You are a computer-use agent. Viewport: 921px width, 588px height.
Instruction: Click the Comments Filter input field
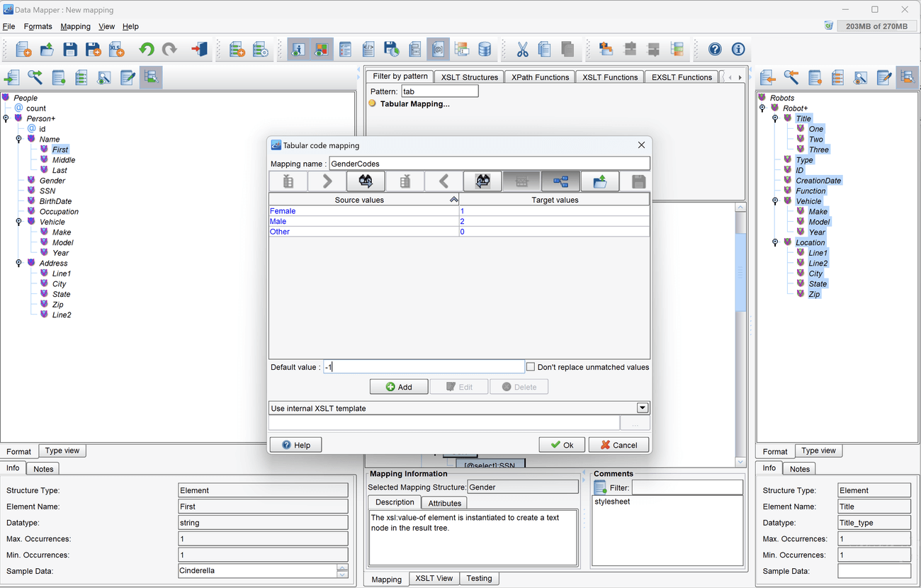(687, 487)
